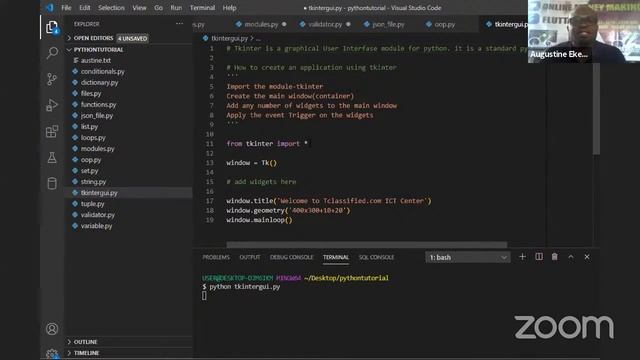Split the terminal panel

pos(539,257)
